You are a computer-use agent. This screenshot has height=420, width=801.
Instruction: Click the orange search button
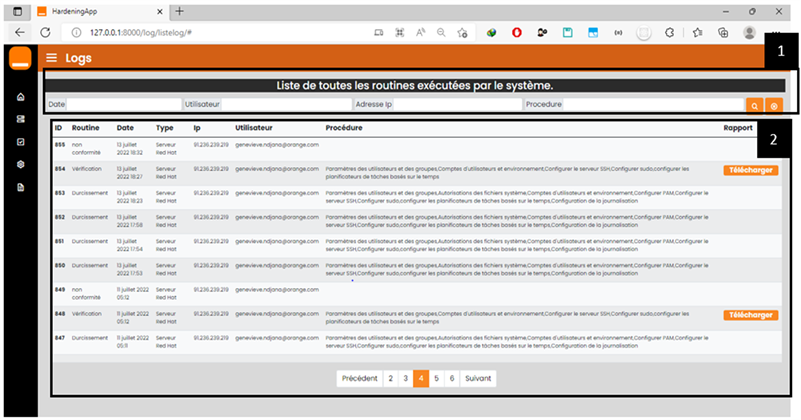[x=753, y=104]
